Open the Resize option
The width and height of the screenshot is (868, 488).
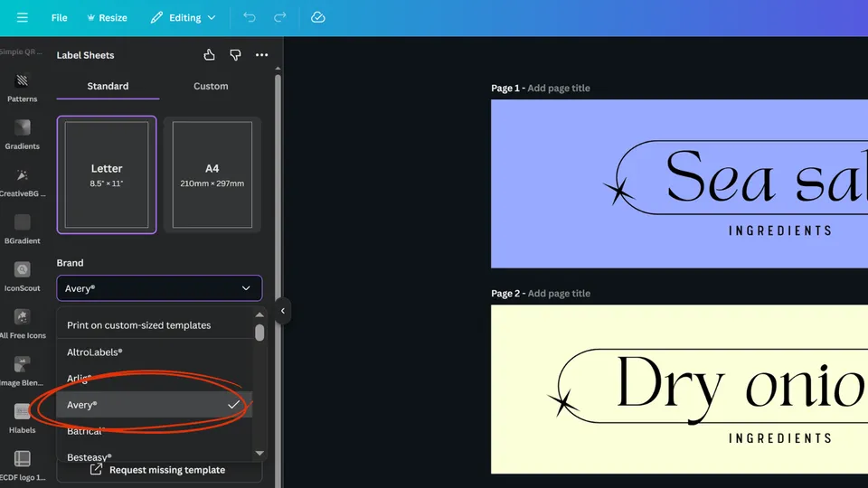point(107,18)
